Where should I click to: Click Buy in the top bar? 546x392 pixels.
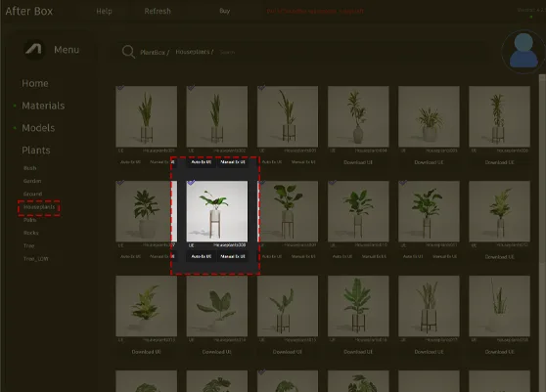[x=225, y=11]
